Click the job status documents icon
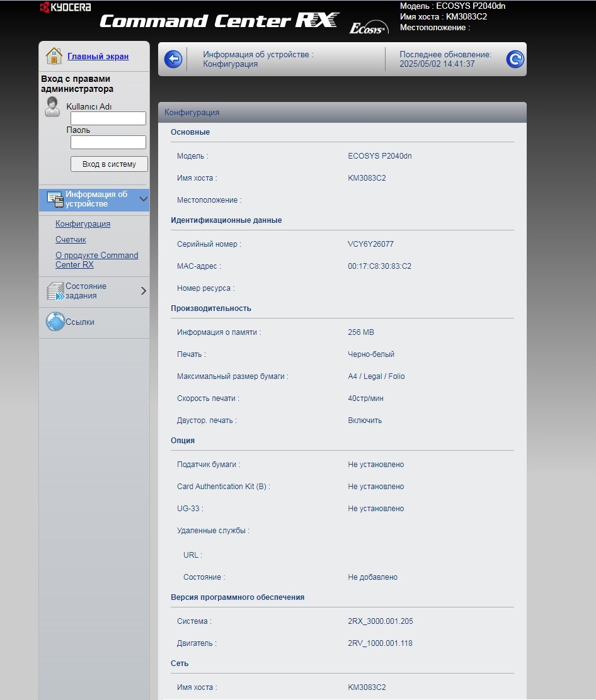This screenshot has height=700, width=596. click(55, 291)
